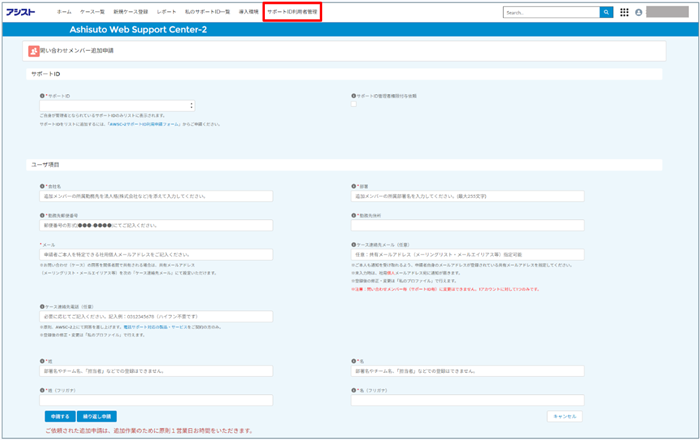The image size is (700, 440).
Task: Open the 新規ケース登録 tab
Action: tap(130, 12)
